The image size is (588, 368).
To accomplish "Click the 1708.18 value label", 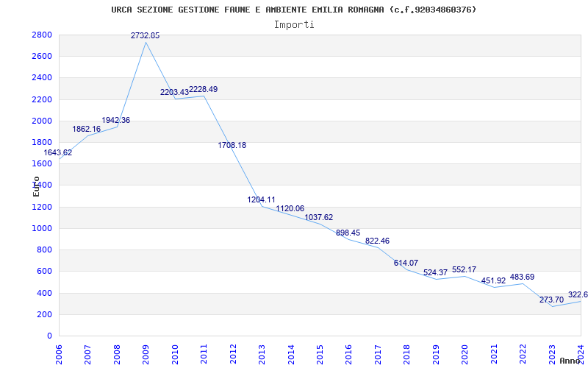I will [x=232, y=145].
